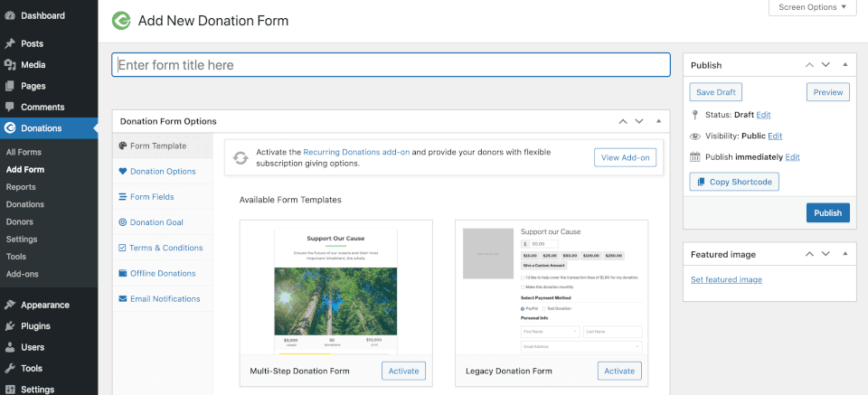Click the Comments bubble icon

[x=9, y=107]
